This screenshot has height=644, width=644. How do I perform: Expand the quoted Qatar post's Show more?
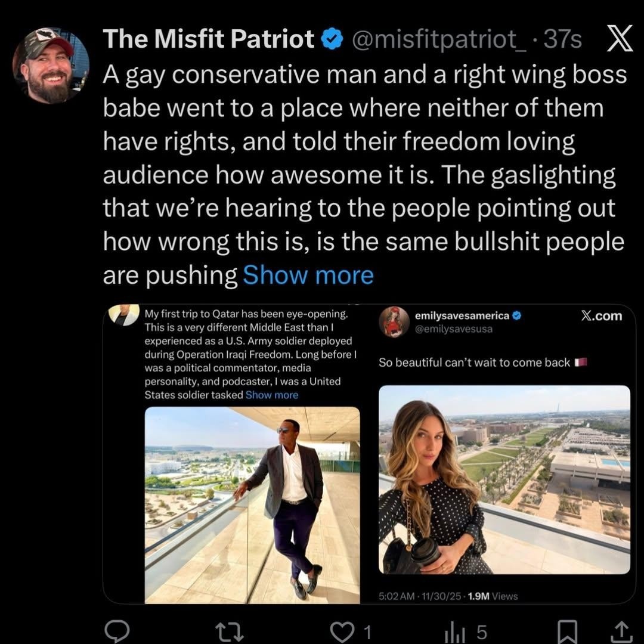(271, 395)
